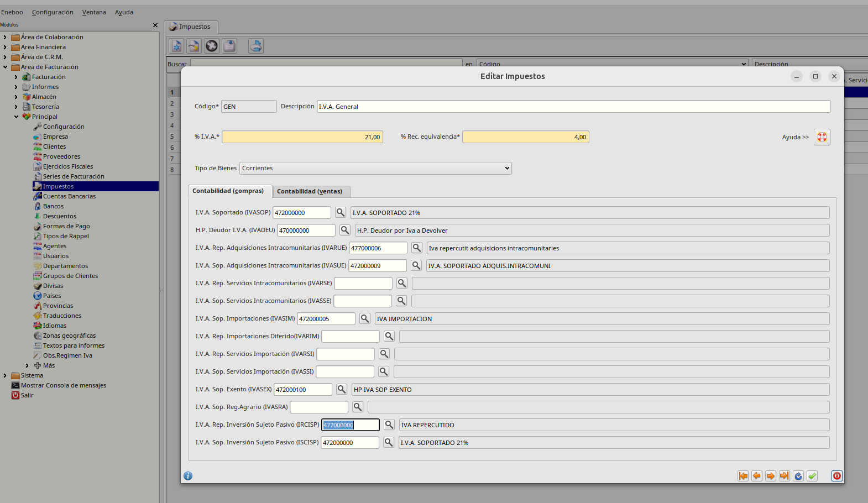The height and width of the screenshot is (503, 868).
Task: Expand Tesorería subtree
Action: tap(16, 107)
